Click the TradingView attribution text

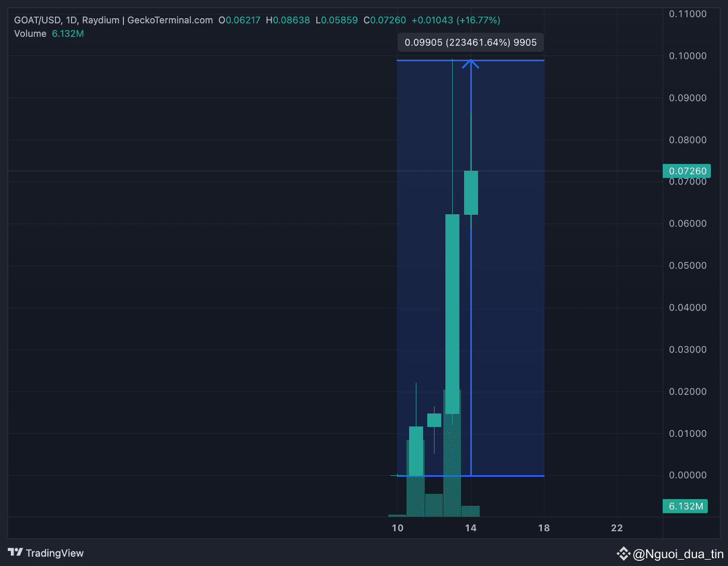54,553
